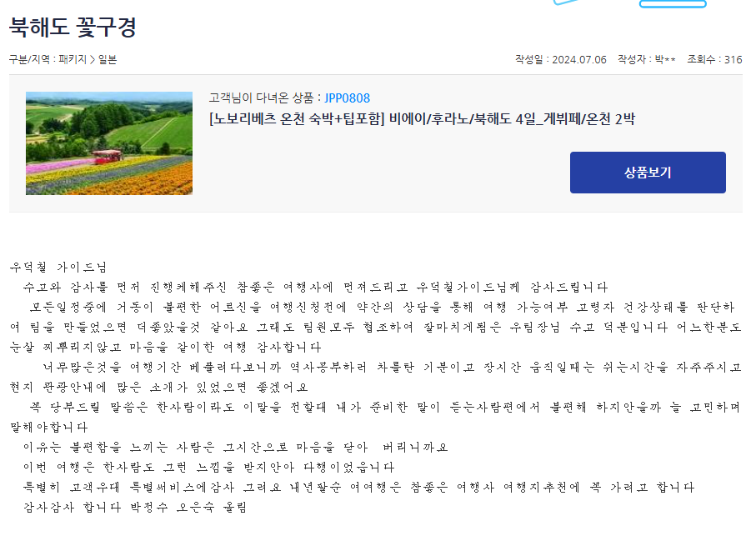Click the 고객님이 다녀온 상품 label

pyautogui.click(x=265, y=98)
